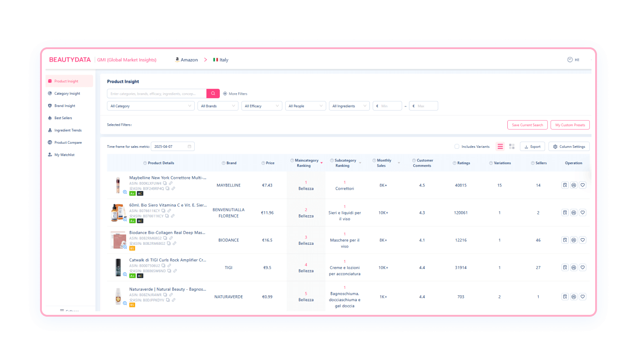Image resolution: width=637 pixels, height=364 pixels.
Task: Click the help icon beside Price header
Action: (x=263, y=163)
